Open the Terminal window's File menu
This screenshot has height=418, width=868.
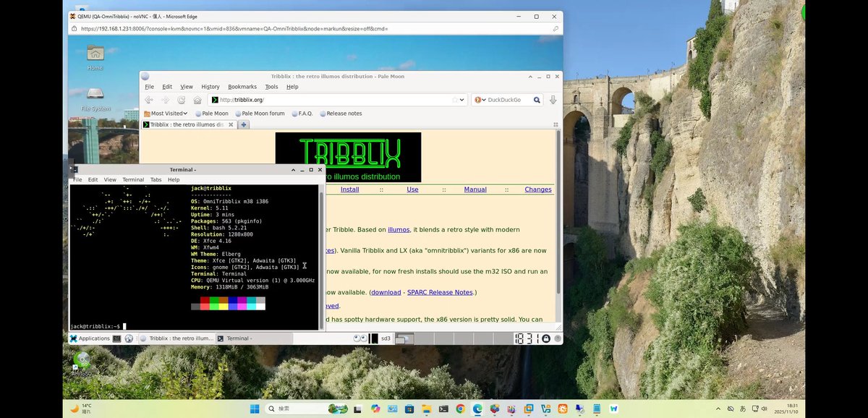(77, 179)
